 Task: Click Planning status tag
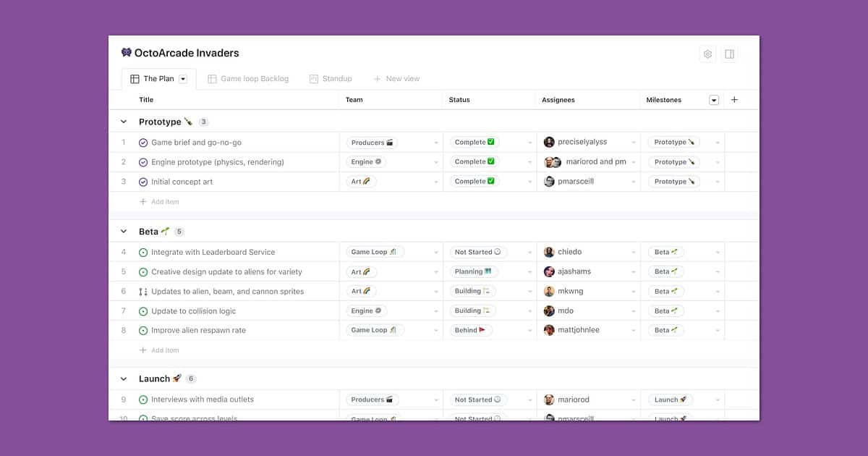(x=473, y=272)
